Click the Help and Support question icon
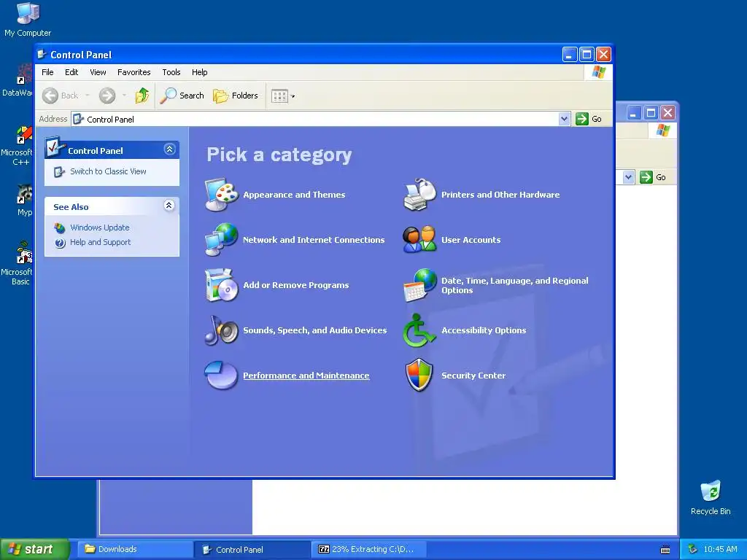 click(x=60, y=243)
